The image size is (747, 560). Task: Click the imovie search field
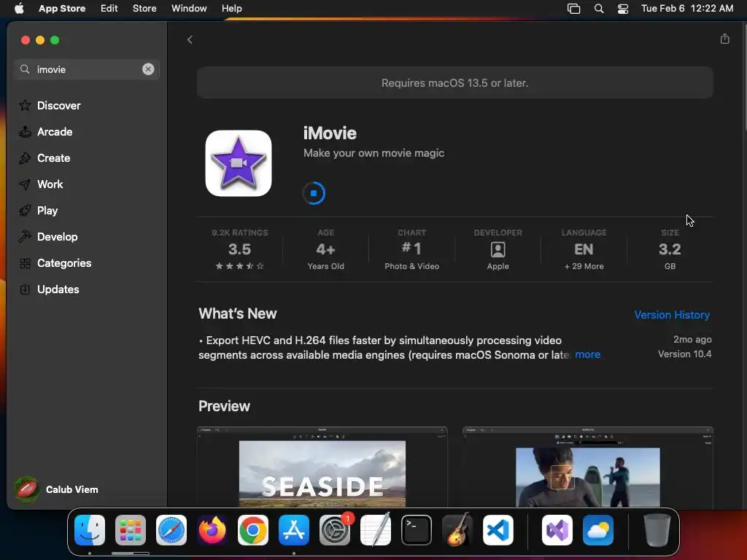click(87, 69)
